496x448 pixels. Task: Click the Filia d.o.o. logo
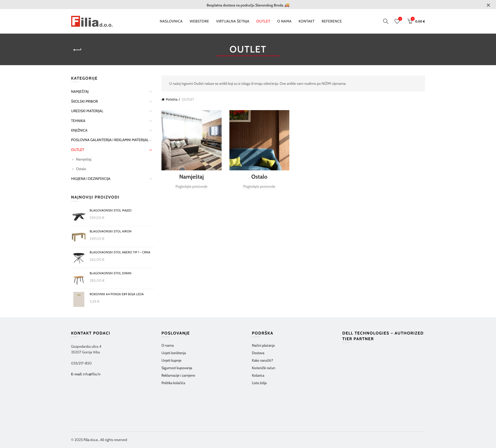tap(92, 21)
